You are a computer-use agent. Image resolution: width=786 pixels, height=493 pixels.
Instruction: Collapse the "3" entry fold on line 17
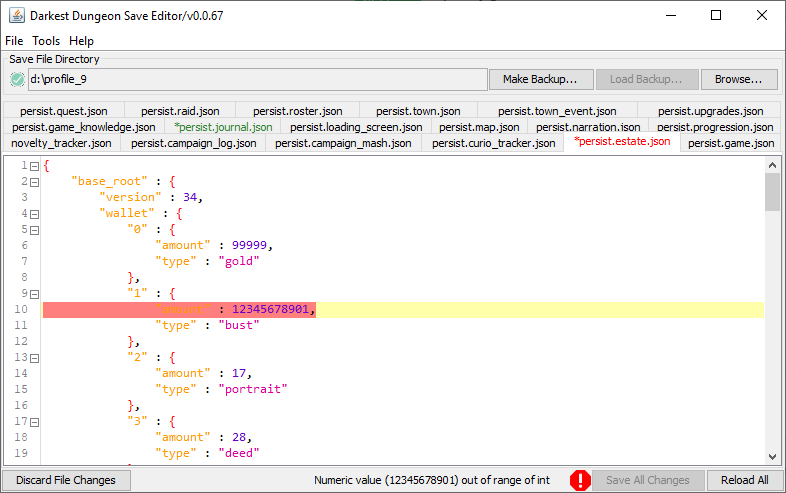click(x=34, y=422)
